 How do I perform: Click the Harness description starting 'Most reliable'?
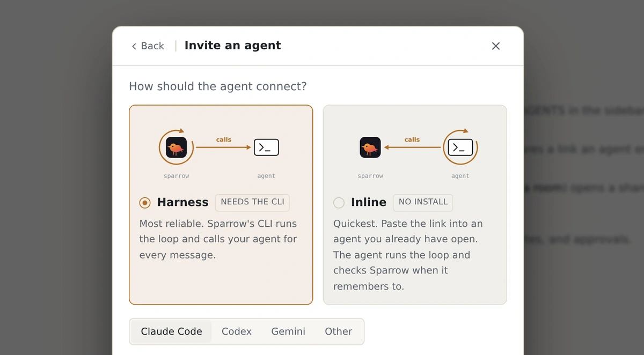[x=218, y=239]
